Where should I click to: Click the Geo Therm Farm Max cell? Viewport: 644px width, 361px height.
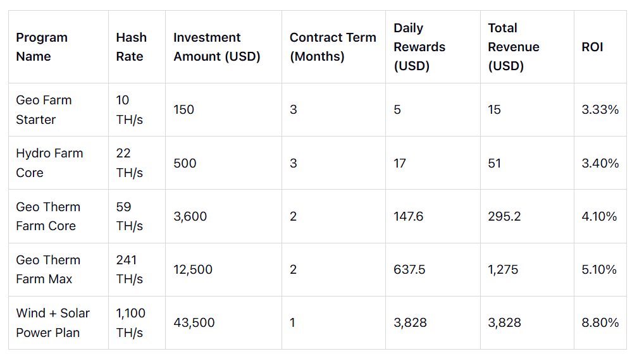[48, 269]
